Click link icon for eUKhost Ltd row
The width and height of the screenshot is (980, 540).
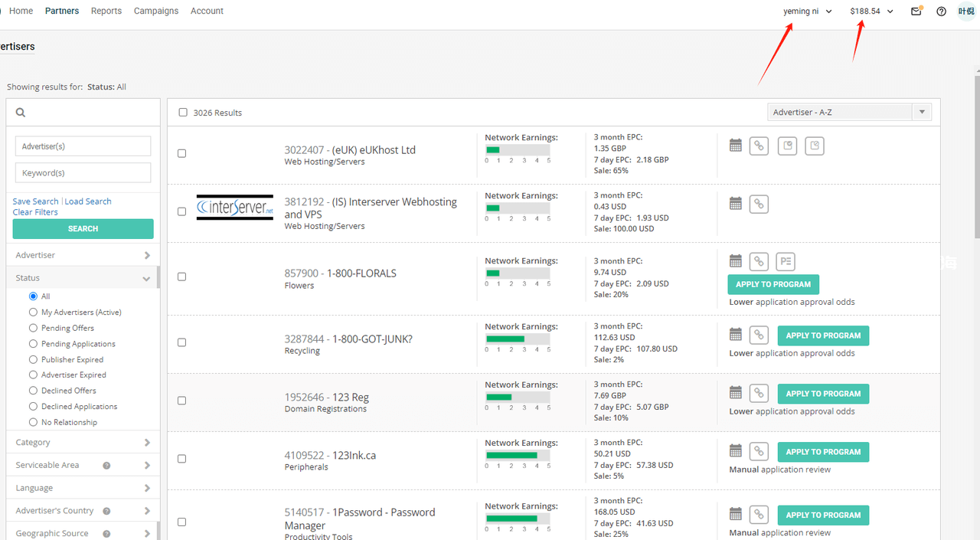759,146
